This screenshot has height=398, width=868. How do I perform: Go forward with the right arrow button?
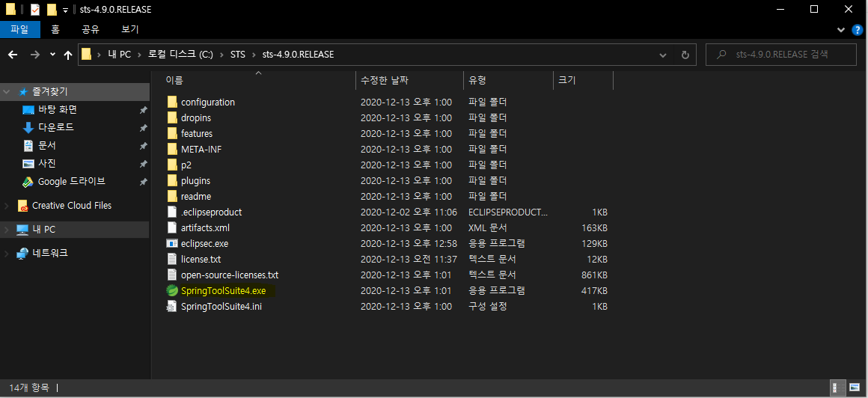click(35, 55)
